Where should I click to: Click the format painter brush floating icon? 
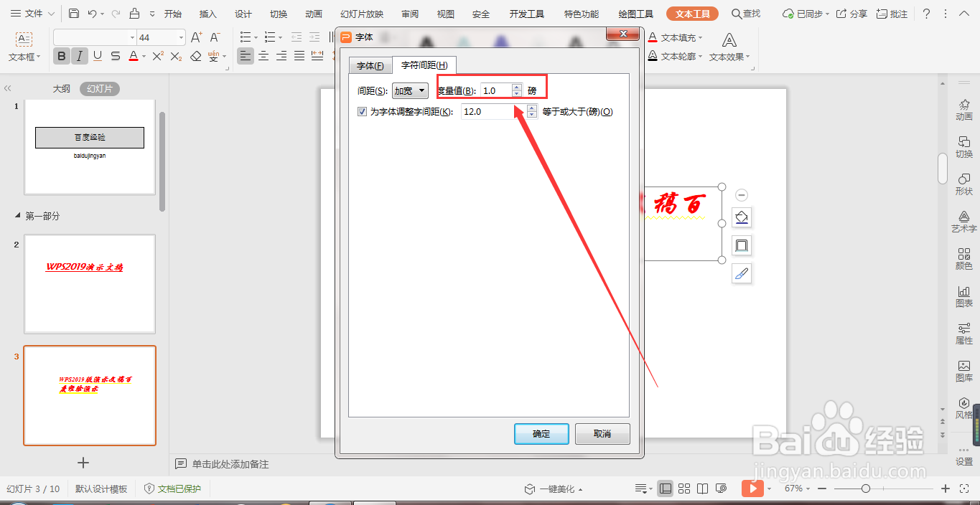742,273
